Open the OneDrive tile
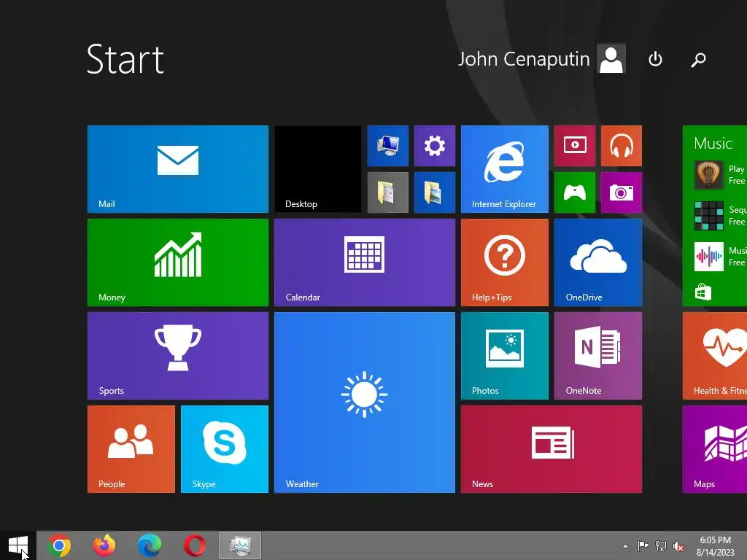 (598, 262)
